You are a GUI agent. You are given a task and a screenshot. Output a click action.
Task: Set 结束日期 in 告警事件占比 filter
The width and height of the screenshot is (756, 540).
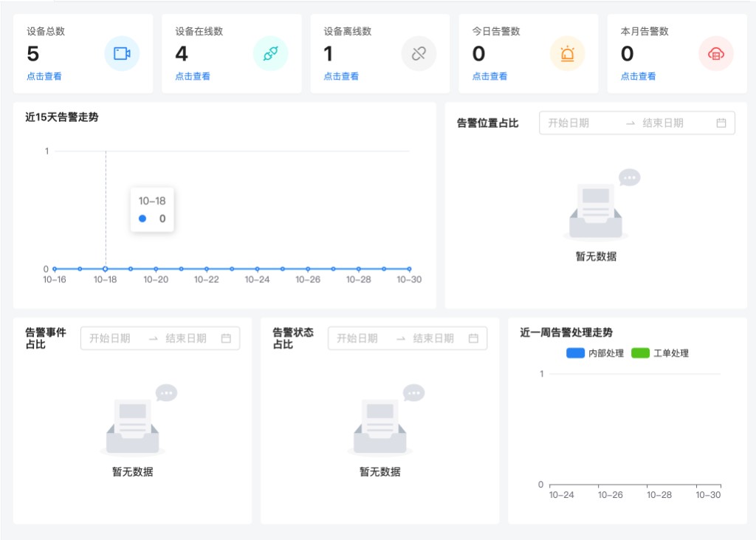[x=186, y=338]
